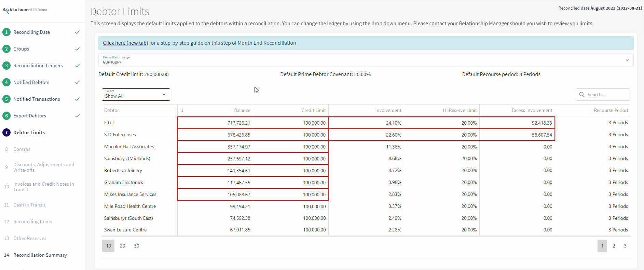Select the Debtor Limits step

29,132
